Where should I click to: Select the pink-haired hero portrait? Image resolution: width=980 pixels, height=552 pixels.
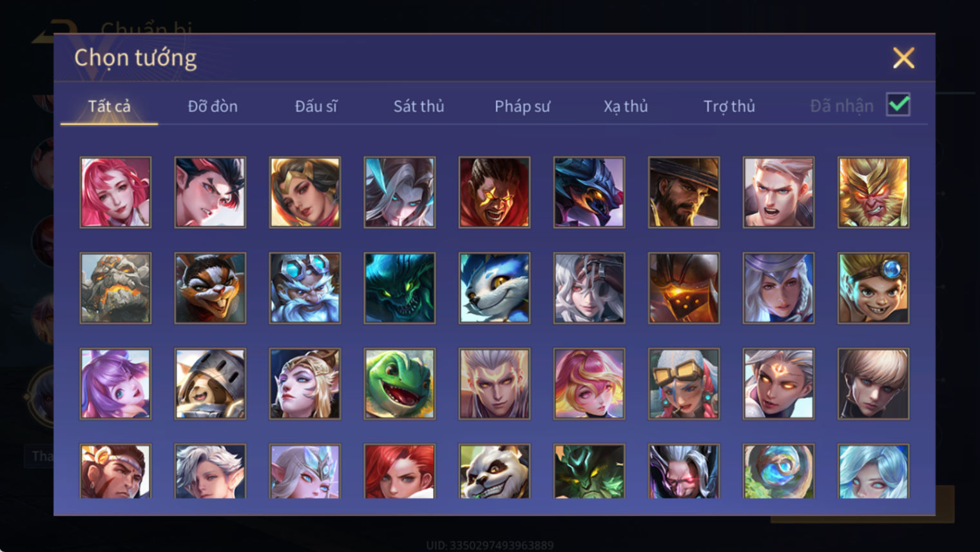[115, 192]
